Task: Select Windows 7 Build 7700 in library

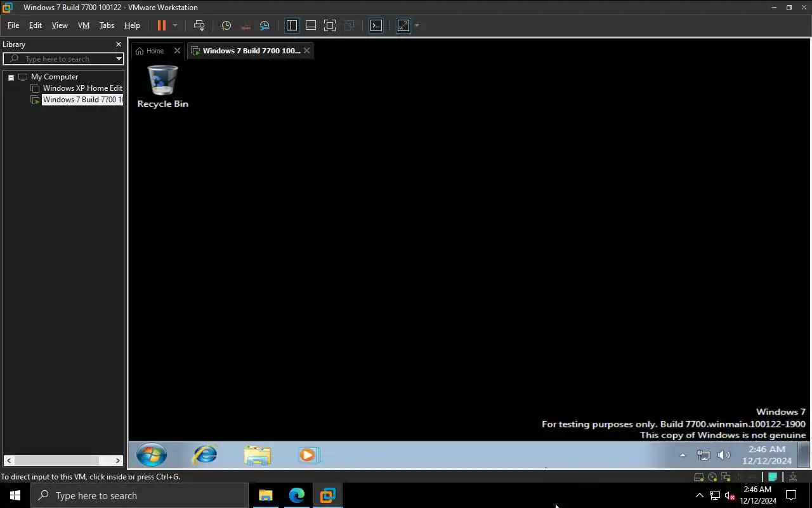Action: 82,100
